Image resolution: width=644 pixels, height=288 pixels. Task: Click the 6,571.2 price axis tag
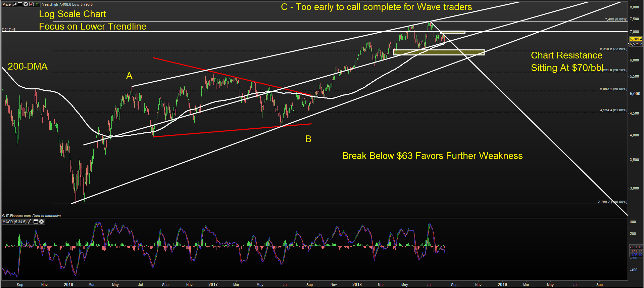[x=636, y=44]
